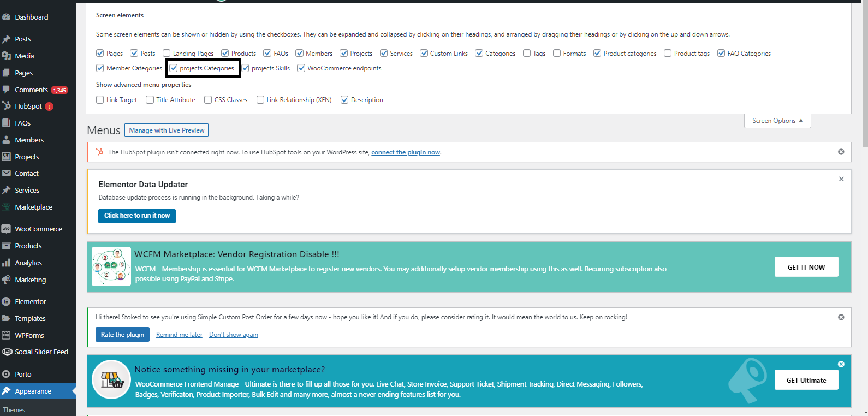Viewport: 868px width, 416px height.
Task: Click the HubSpot alert badge in sidebar
Action: 49,106
